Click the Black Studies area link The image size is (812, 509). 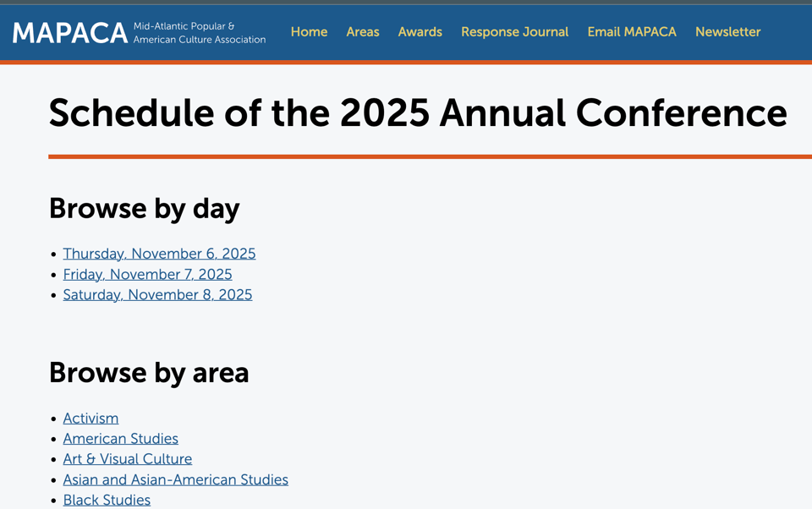107,500
